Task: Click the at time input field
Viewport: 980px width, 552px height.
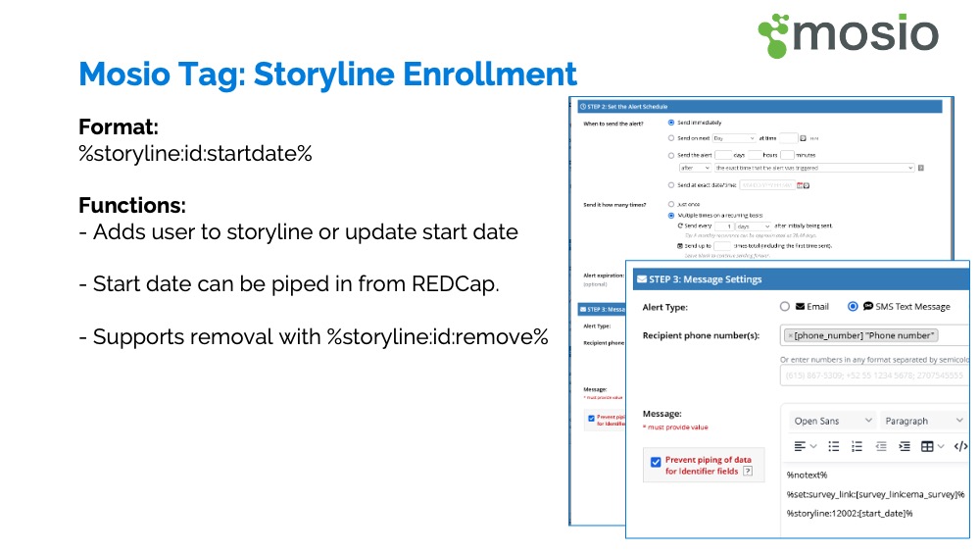Action: 788,138
